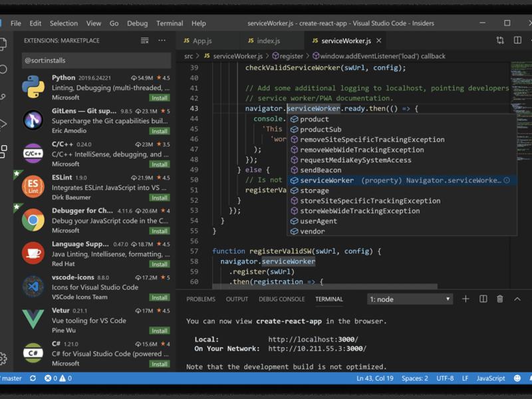Kill terminal with the trash icon
The image size is (532, 399).
[x=500, y=299]
